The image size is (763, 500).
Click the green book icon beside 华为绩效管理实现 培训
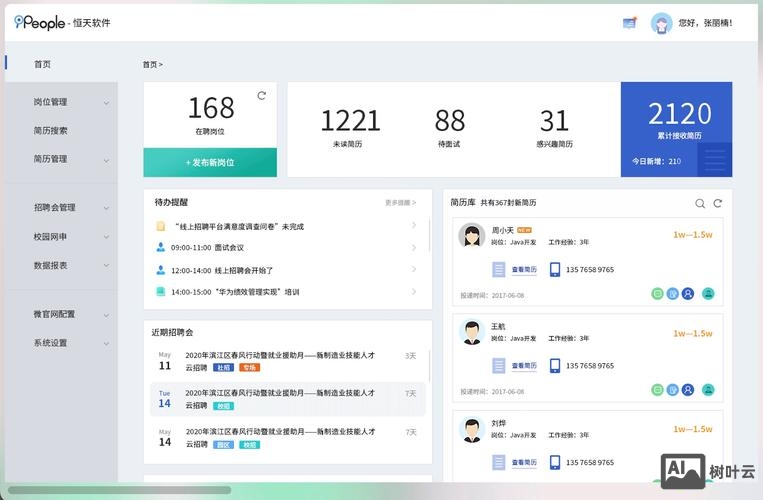point(161,291)
